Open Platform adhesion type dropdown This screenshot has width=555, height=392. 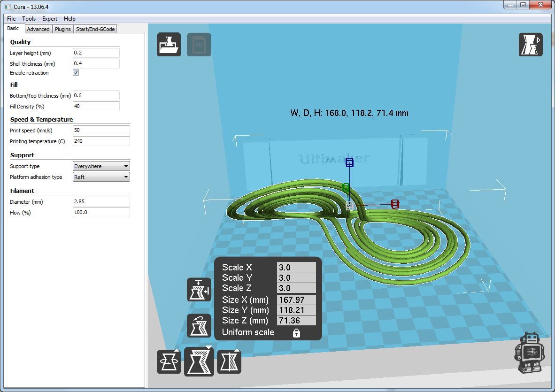[x=101, y=177]
